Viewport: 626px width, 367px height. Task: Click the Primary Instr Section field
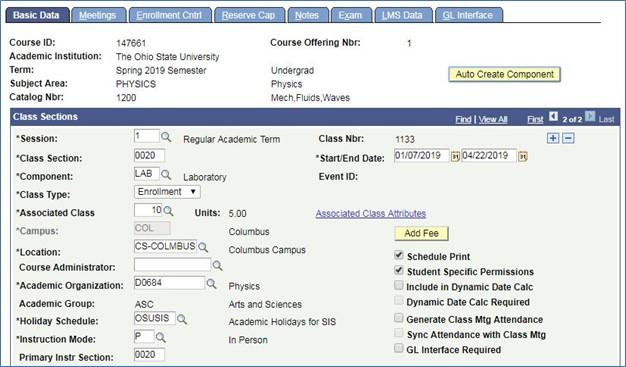[x=149, y=355]
